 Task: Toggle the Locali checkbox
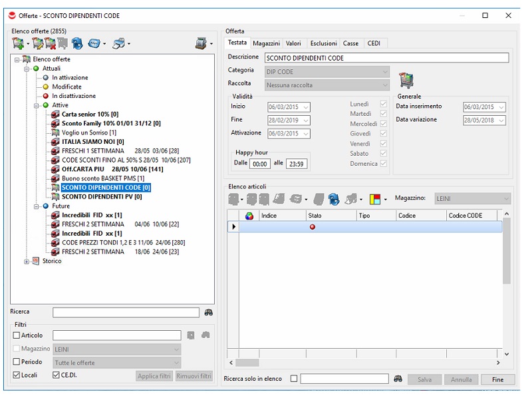coord(17,375)
